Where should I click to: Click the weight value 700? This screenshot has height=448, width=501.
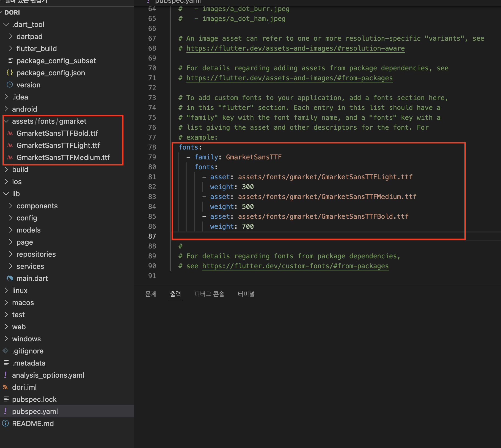coord(248,226)
